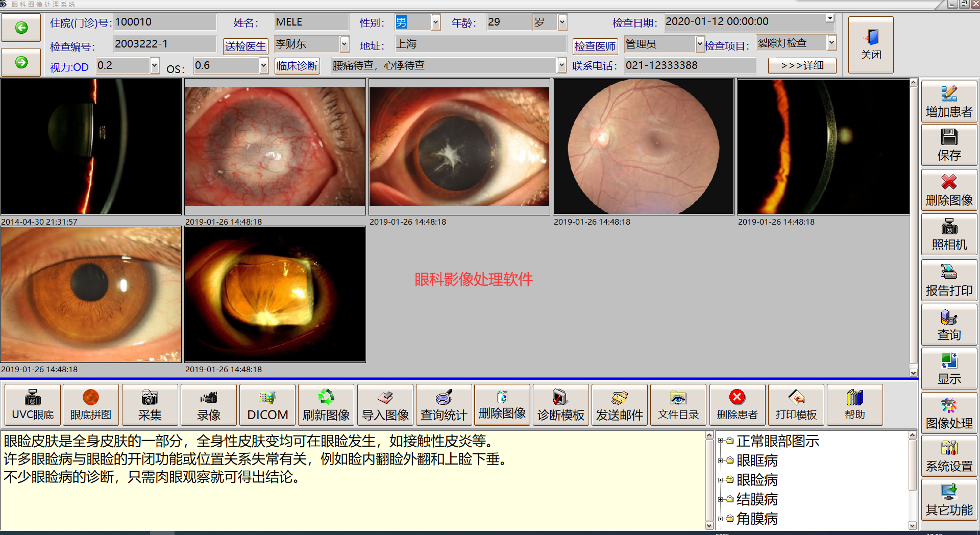The image size is (980, 535).
Task: Expand the 结膜病 category
Action: (x=720, y=499)
